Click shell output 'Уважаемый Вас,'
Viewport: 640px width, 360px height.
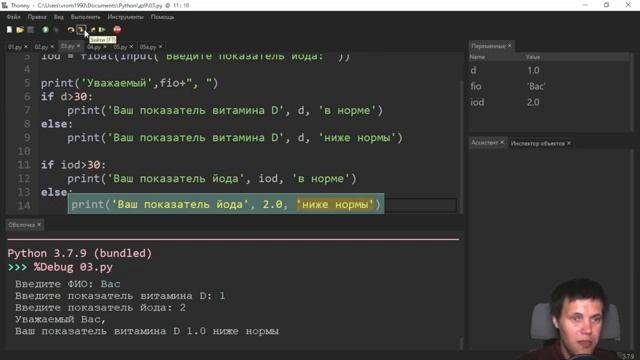point(60,319)
